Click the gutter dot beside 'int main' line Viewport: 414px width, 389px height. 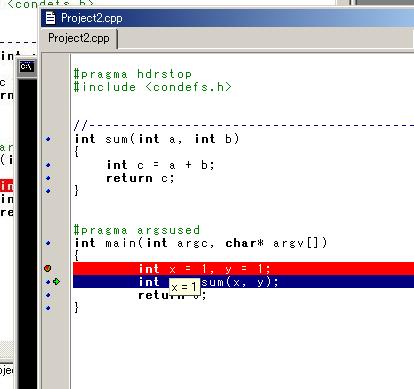[48, 243]
